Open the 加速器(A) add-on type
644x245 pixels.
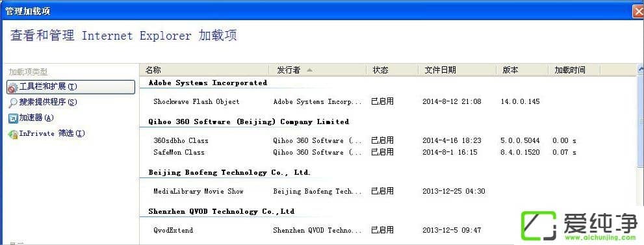tap(36, 118)
